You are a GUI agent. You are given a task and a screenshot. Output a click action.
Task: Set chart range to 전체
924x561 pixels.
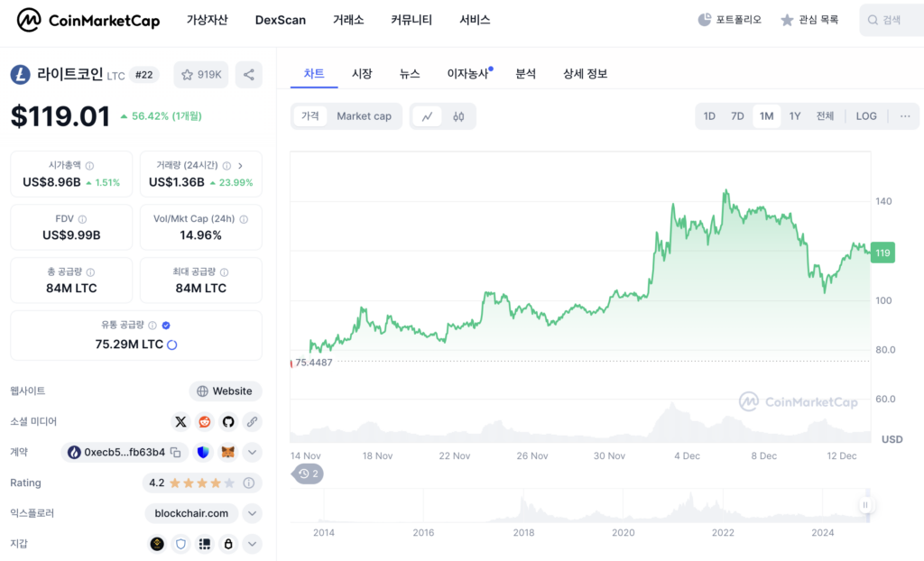coord(825,116)
